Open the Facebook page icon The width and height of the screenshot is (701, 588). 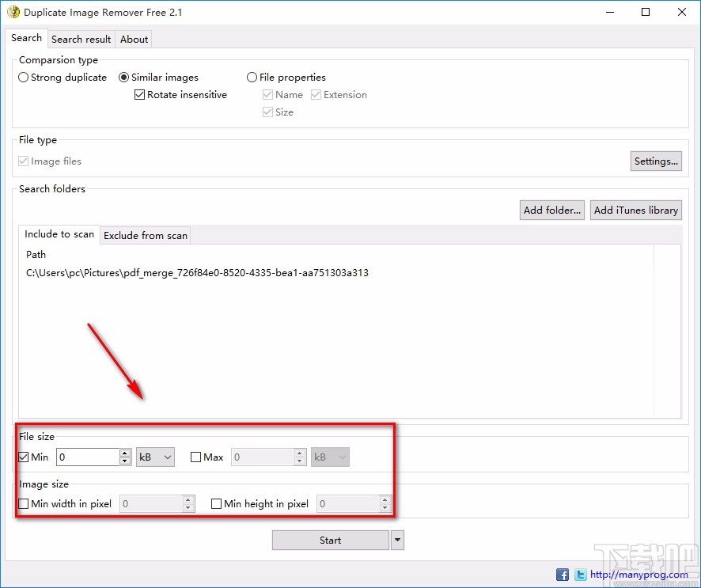click(x=562, y=575)
